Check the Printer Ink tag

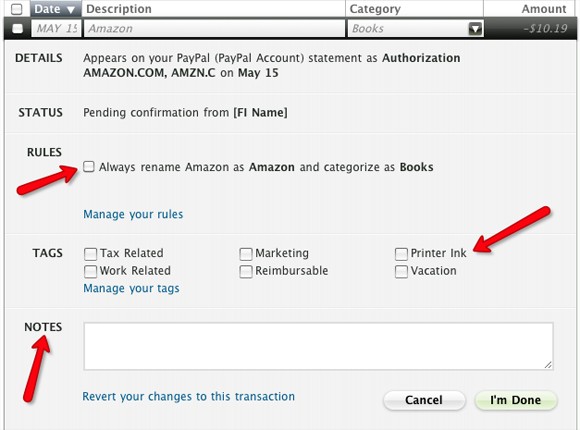click(x=401, y=254)
